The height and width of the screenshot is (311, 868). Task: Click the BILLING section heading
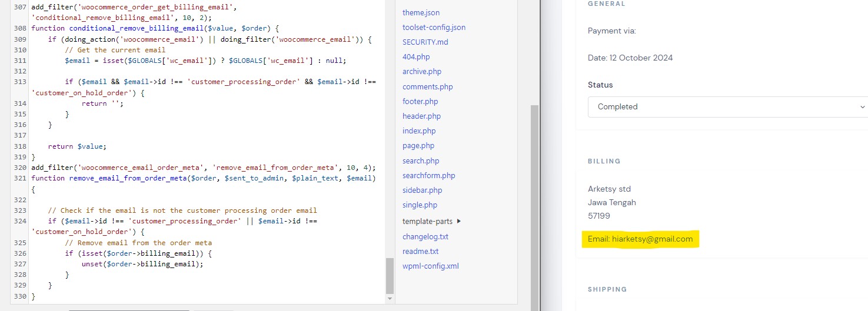[604, 161]
